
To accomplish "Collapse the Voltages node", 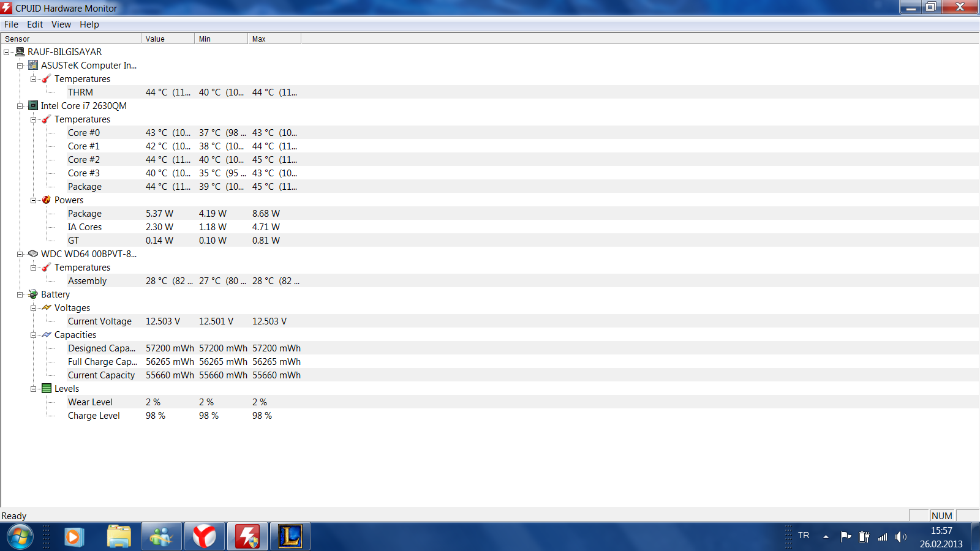I will [34, 308].
